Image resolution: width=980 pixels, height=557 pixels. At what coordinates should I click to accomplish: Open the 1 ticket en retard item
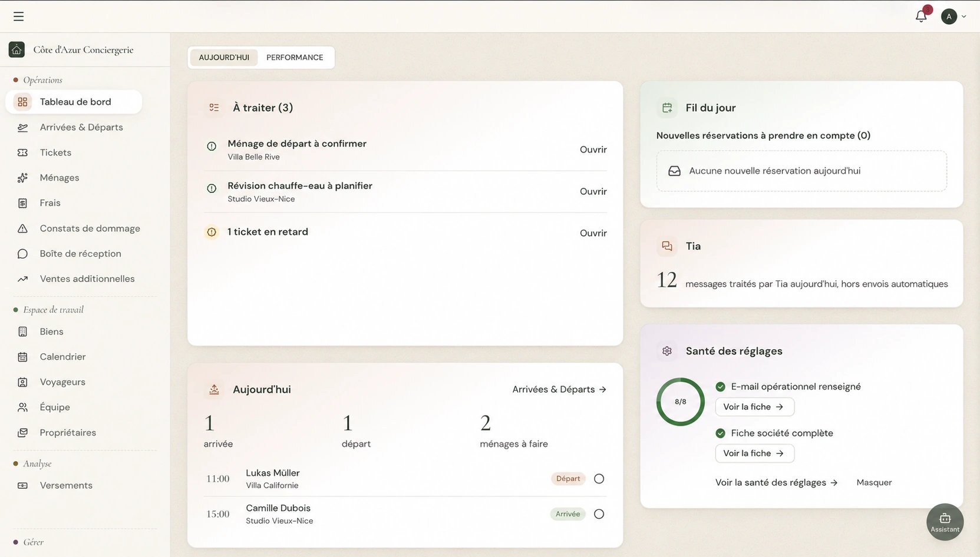(x=593, y=233)
